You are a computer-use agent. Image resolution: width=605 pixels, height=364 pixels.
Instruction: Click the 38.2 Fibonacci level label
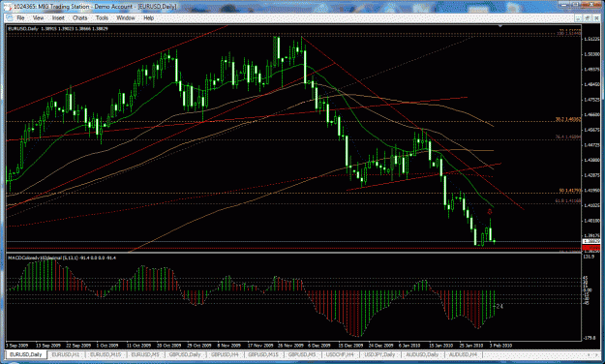568,120
